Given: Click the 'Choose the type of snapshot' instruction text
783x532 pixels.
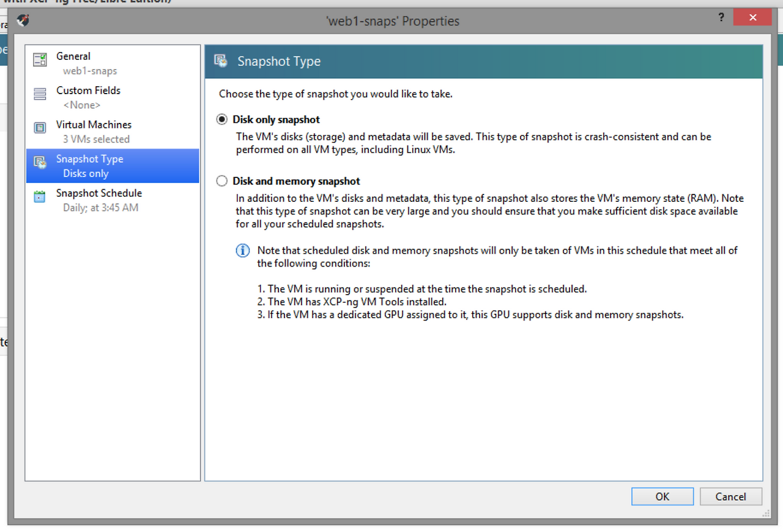Looking at the screenshot, I should (336, 94).
